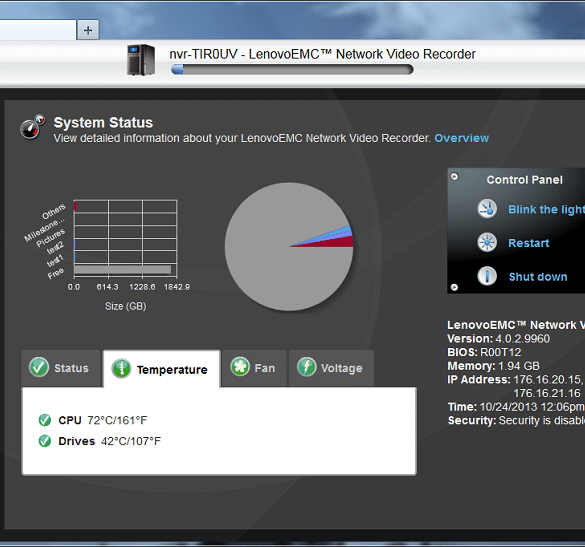Select the Shut down link

(x=538, y=277)
